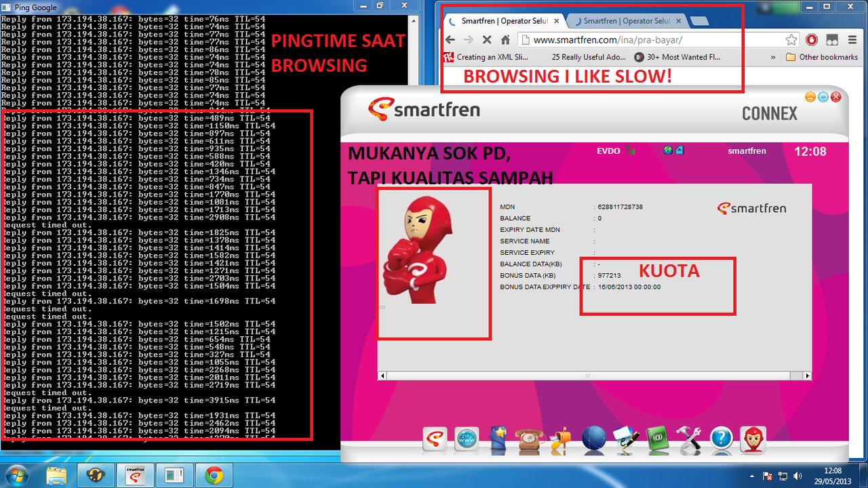Open the '30+ Most Wanted Fl...' bookmark

click(x=676, y=57)
